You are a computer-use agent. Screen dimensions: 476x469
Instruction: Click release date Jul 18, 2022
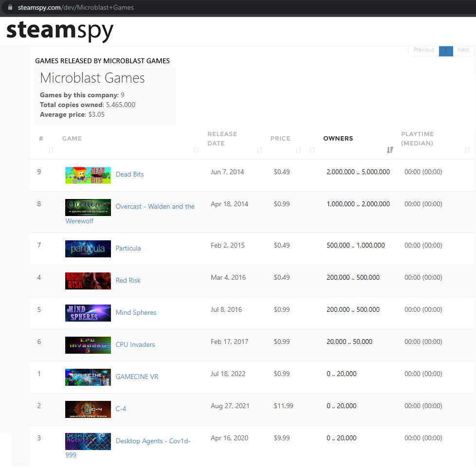[x=228, y=374]
